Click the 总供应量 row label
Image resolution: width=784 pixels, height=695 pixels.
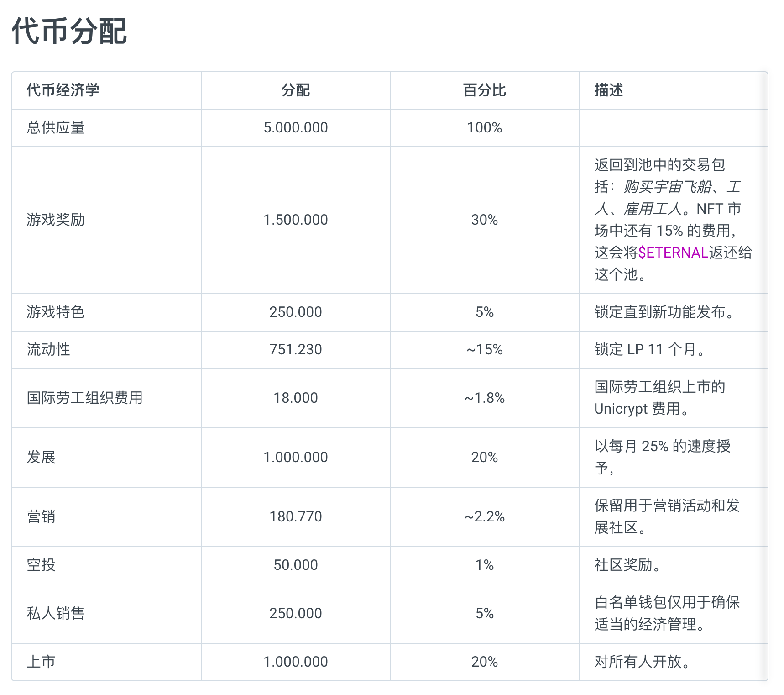pyautogui.click(x=56, y=127)
